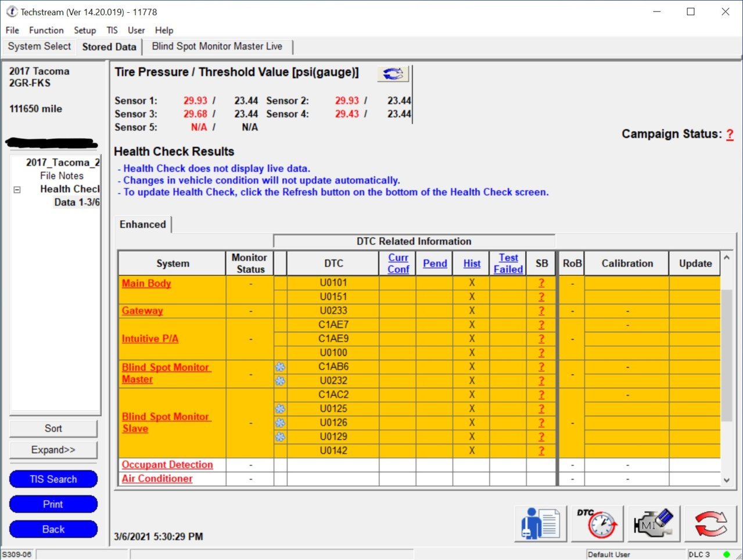Click the Test Failed column header link

click(508, 263)
